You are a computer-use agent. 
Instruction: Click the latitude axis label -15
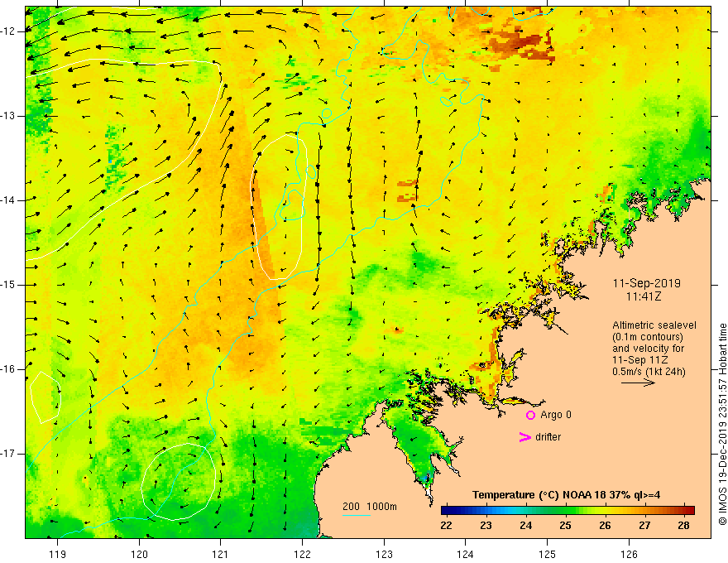pyautogui.click(x=9, y=285)
